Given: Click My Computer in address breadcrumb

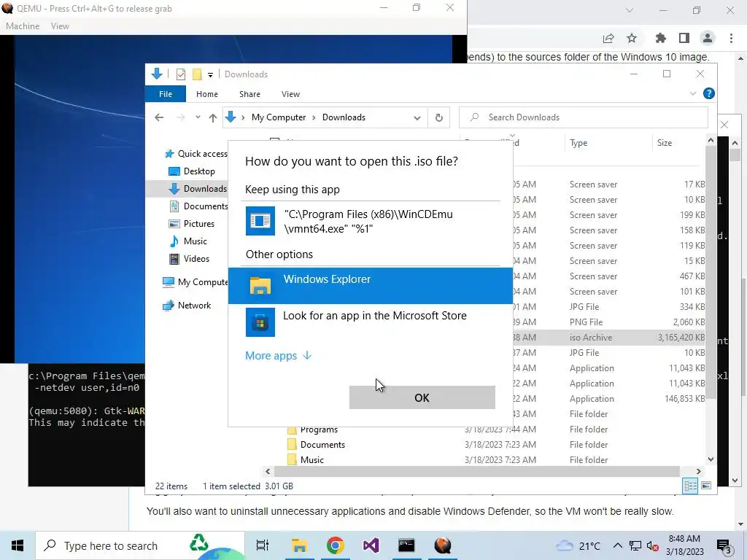Looking at the screenshot, I should [x=279, y=117].
